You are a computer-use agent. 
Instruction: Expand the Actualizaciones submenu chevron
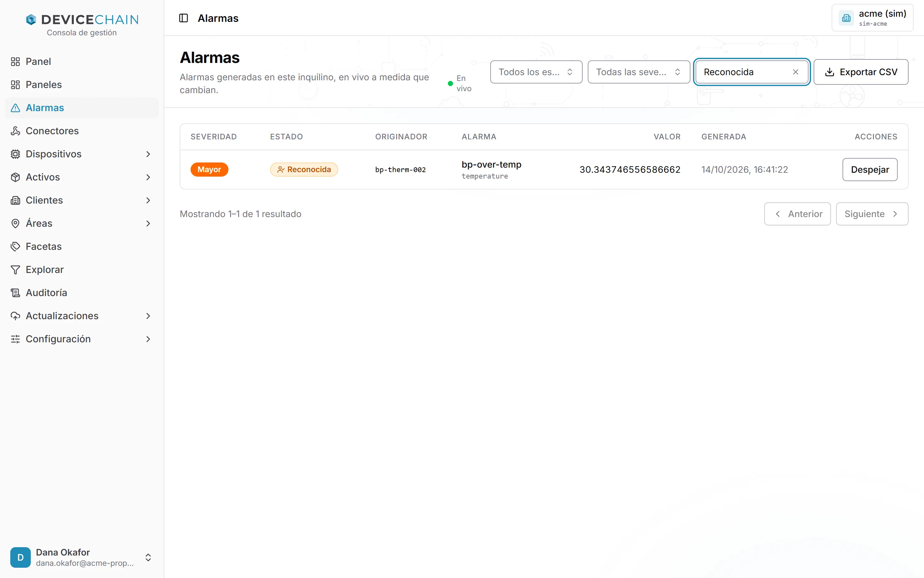(148, 316)
